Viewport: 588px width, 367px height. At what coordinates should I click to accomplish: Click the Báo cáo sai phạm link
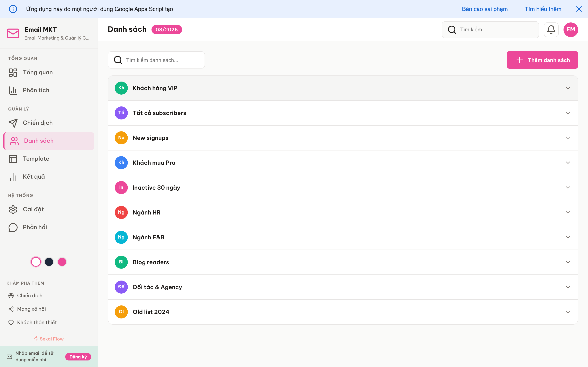[484, 9]
